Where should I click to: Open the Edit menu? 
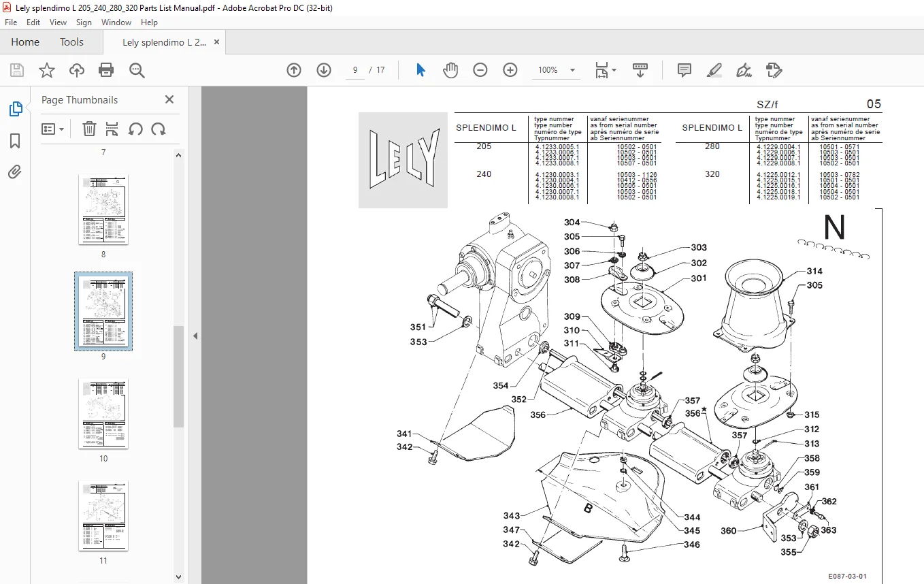[33, 22]
